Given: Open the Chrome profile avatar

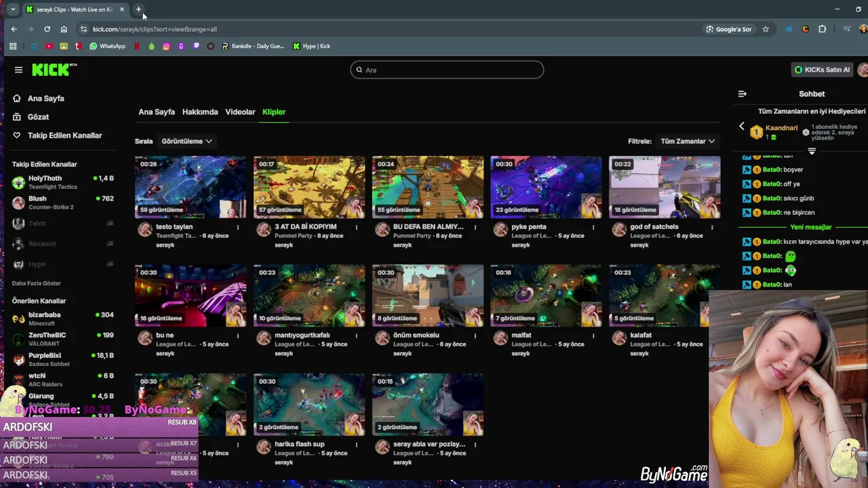Looking at the screenshot, I should point(863,29).
